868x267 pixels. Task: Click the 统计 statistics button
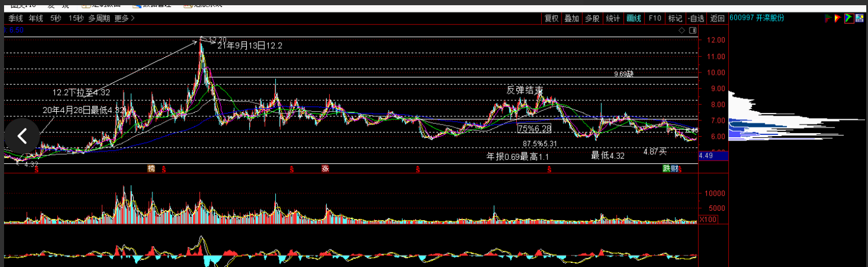click(x=612, y=18)
